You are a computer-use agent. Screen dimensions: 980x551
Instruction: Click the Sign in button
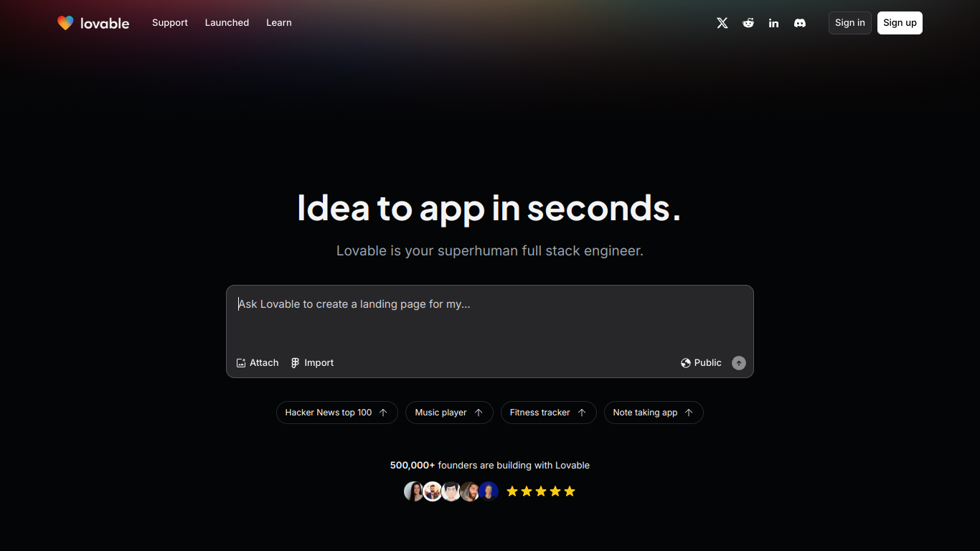pyautogui.click(x=849, y=23)
